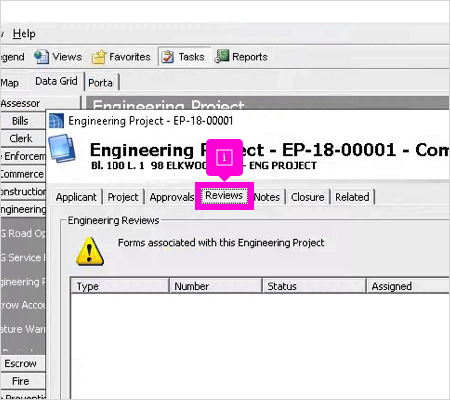The width and height of the screenshot is (450, 400).
Task: Click the pink info tooltip marker
Action: point(224,157)
